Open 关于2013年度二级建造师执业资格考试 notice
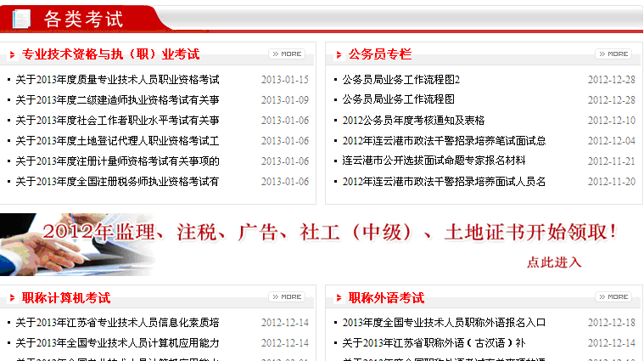Screen dimensions: 644x361 [117, 100]
